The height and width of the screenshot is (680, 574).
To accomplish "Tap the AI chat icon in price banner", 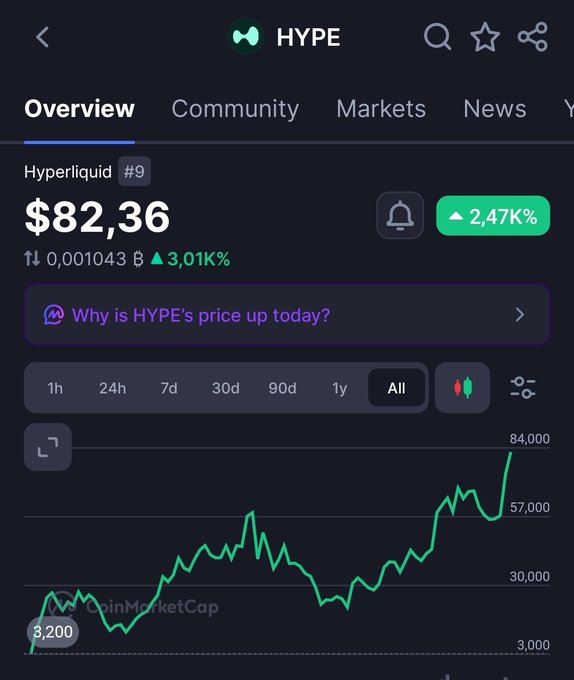I will coord(54,315).
